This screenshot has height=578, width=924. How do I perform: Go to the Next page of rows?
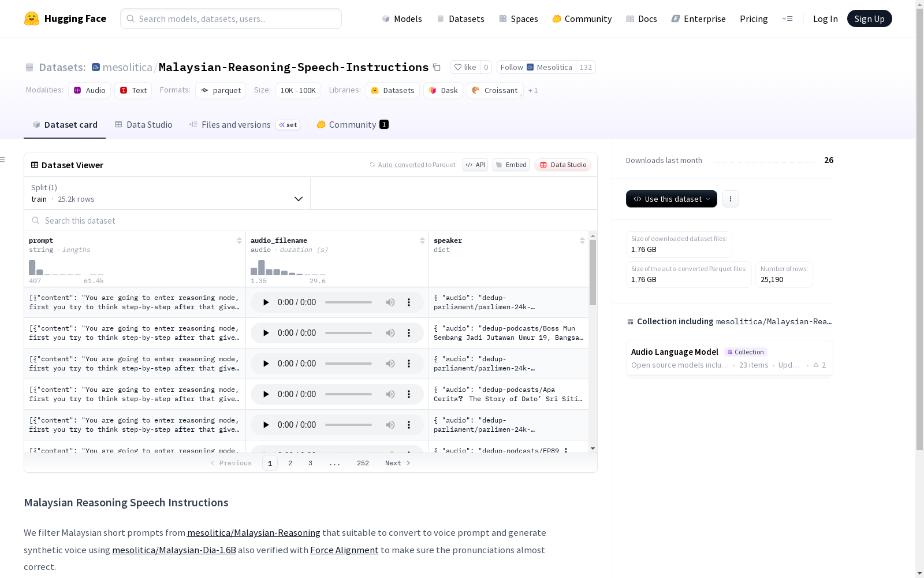[x=397, y=463]
